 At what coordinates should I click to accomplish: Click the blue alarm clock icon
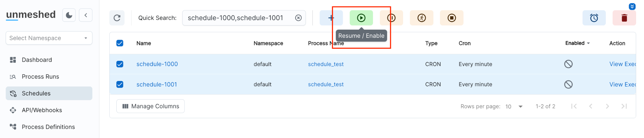pyautogui.click(x=594, y=18)
